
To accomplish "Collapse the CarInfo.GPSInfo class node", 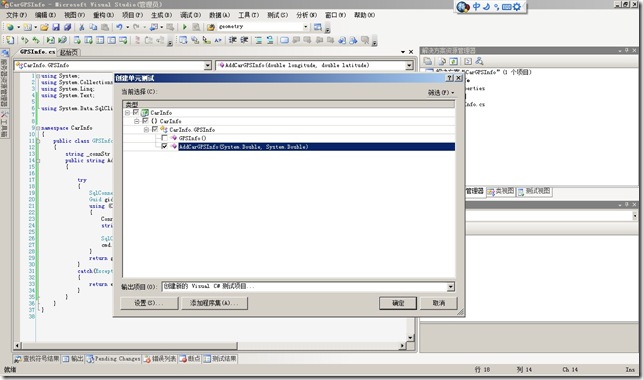I will (146, 130).
